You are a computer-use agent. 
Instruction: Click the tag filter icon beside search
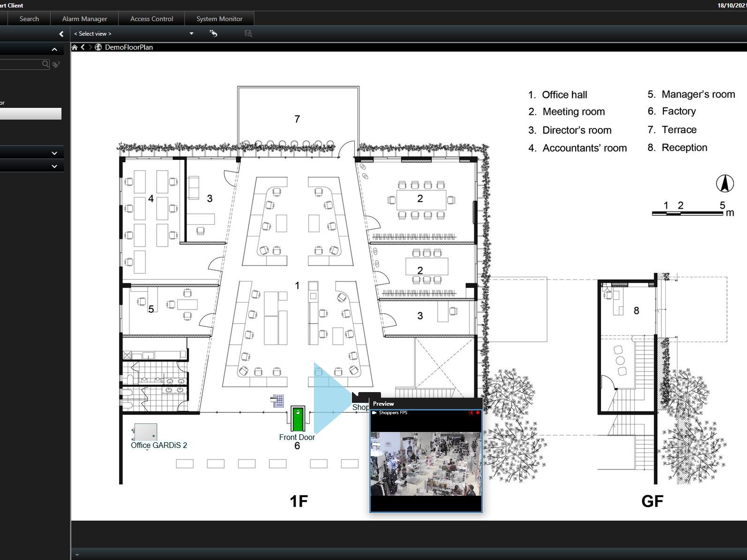(x=56, y=64)
